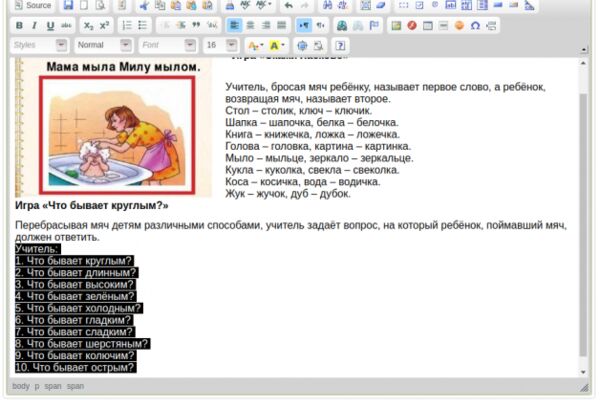Open the paragraph Format dropdown showing Normal
This screenshot has height=400, width=600.
pos(104,45)
